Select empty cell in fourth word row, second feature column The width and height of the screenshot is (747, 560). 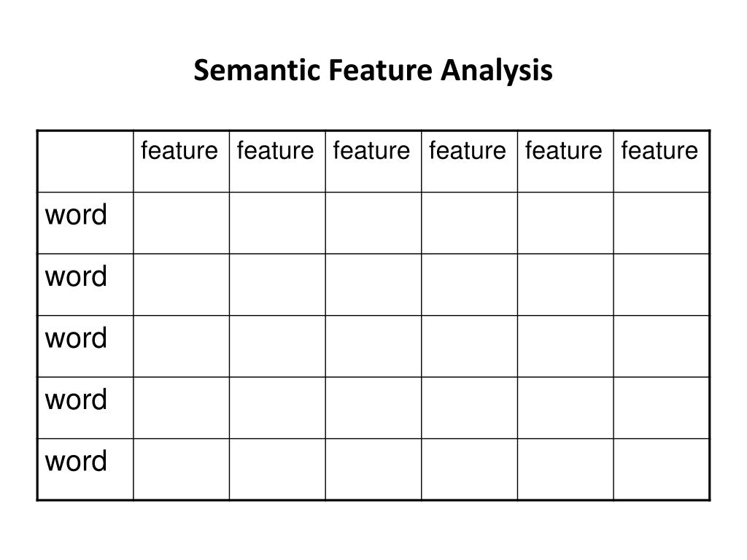pos(277,408)
